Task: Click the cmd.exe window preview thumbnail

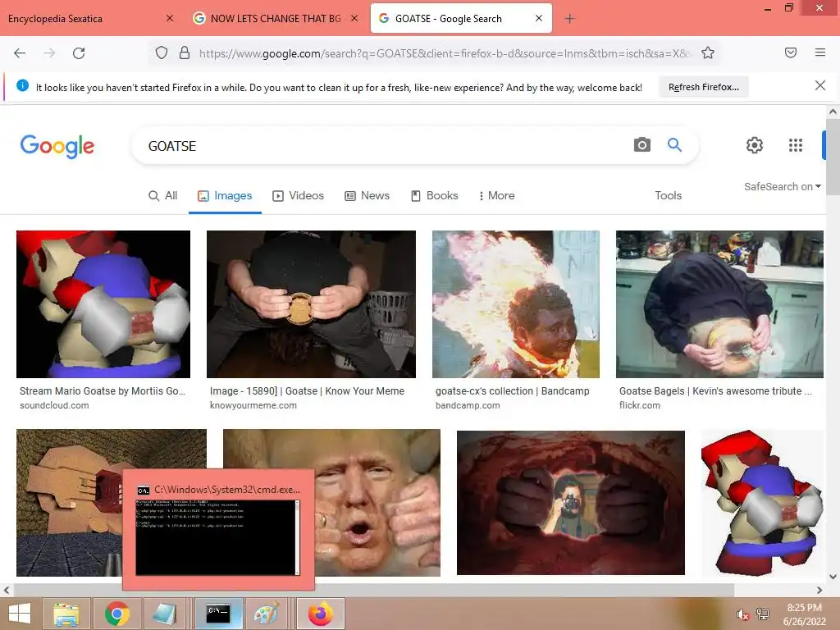Action: (217, 537)
